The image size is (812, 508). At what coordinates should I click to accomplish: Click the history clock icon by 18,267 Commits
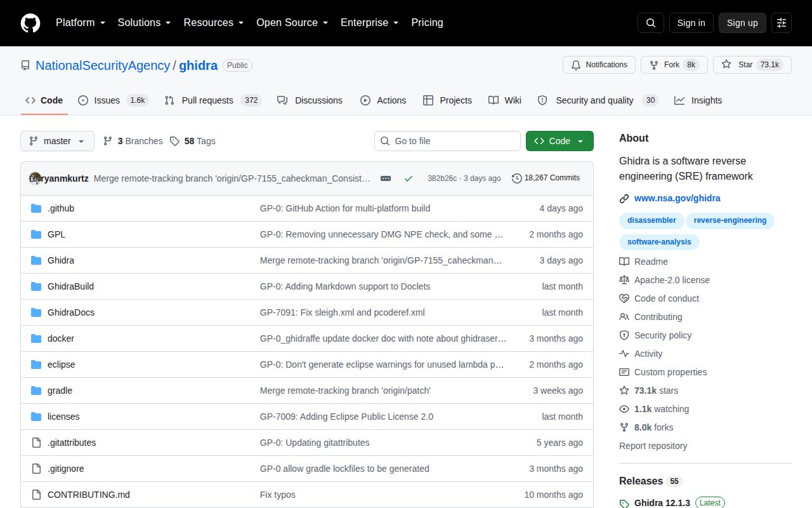(x=517, y=178)
